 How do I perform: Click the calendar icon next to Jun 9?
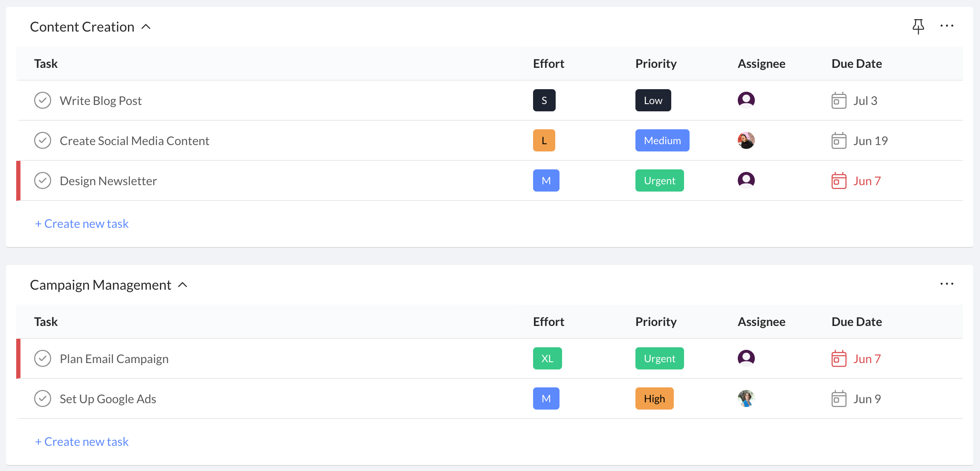point(838,398)
